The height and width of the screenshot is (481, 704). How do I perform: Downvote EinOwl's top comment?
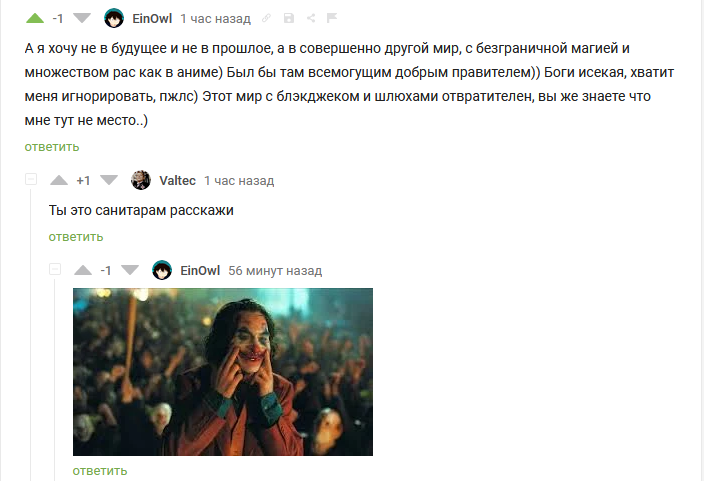point(82,18)
